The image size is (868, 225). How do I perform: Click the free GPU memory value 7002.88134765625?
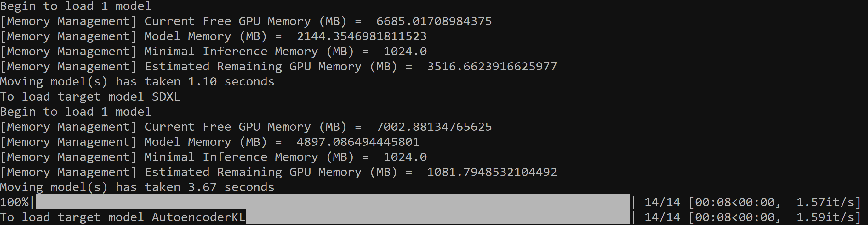pos(434,127)
